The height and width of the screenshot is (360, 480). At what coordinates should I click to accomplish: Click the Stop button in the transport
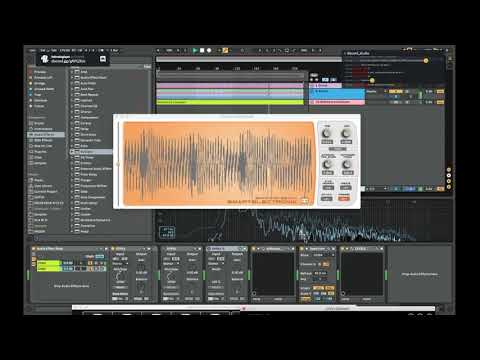click(202, 50)
